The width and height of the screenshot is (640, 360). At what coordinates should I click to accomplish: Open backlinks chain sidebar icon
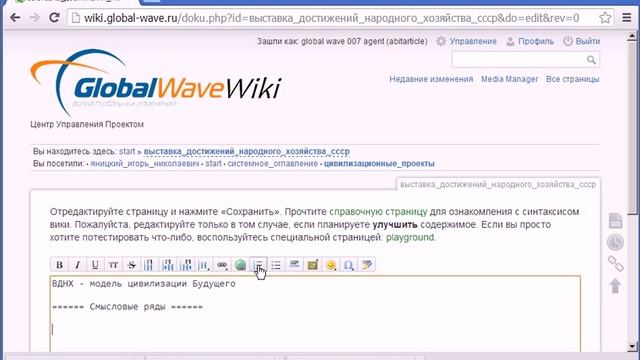[615, 264]
